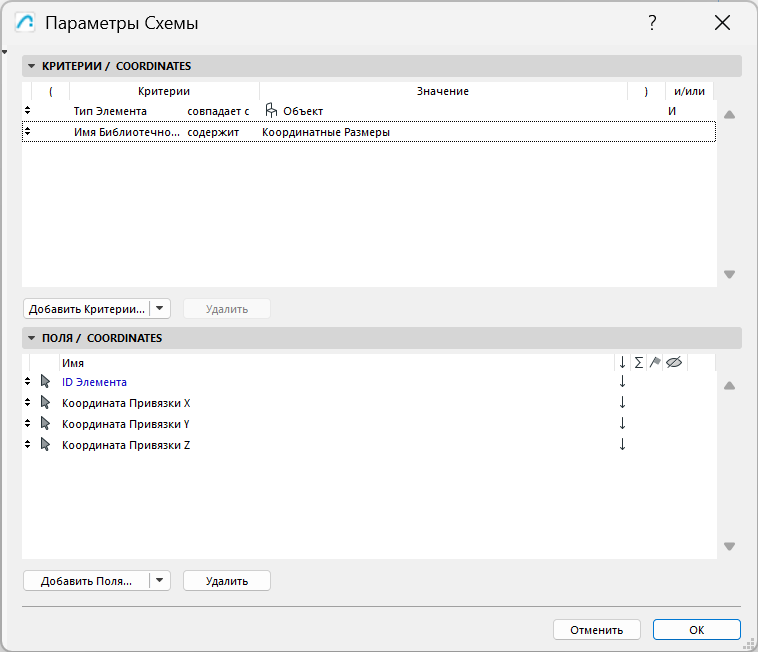Click the flag column header icon
The width and height of the screenshot is (758, 652).
pos(655,363)
